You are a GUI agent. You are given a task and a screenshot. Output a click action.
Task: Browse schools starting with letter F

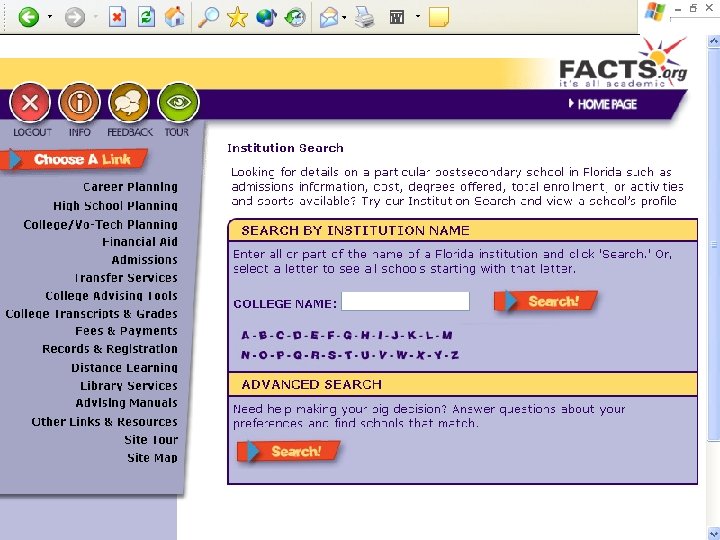pos(331,335)
